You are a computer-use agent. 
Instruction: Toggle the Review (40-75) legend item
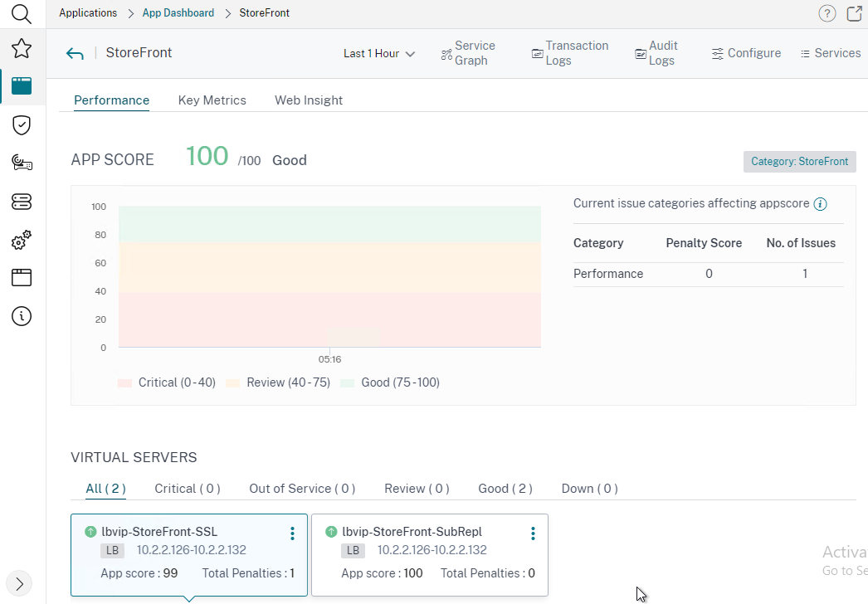point(278,382)
